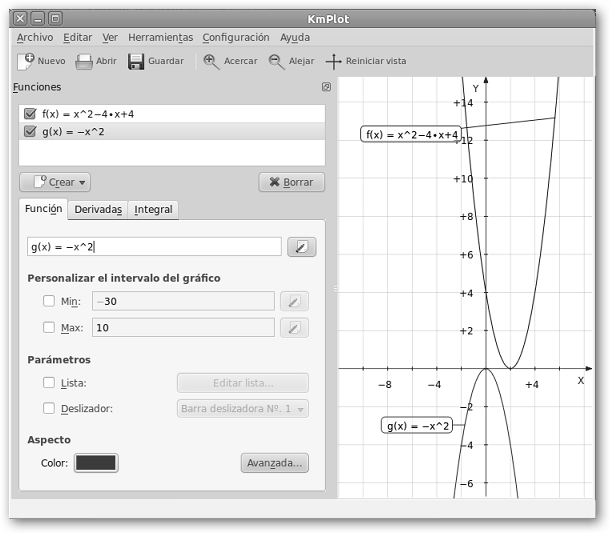The width and height of the screenshot is (610, 533).
Task: Click the Guardar save icon
Action: 136,61
